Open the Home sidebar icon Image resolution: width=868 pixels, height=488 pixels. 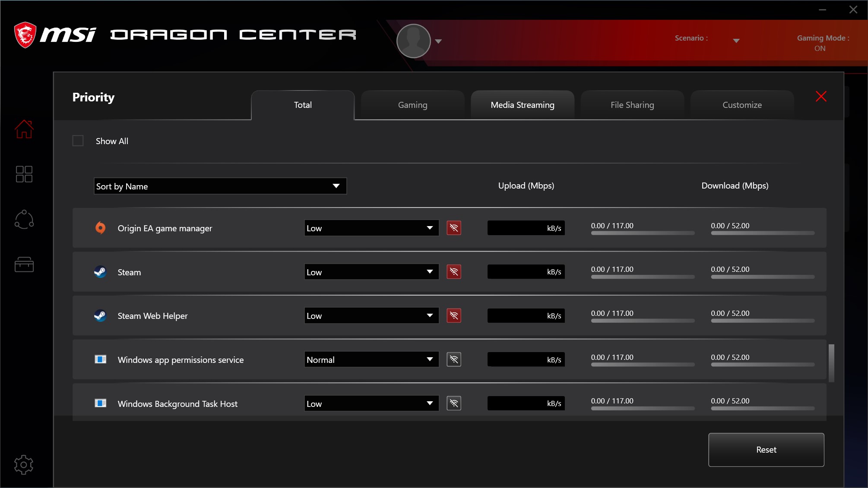[24, 129]
